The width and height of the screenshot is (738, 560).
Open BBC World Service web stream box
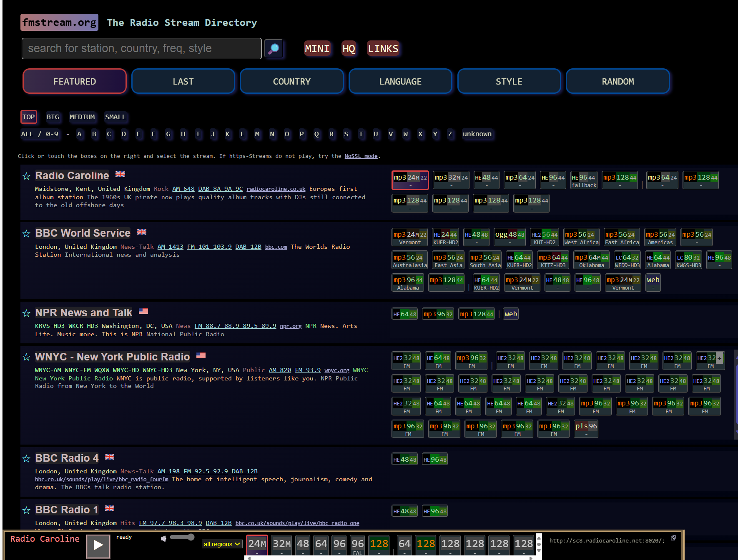coord(653,283)
